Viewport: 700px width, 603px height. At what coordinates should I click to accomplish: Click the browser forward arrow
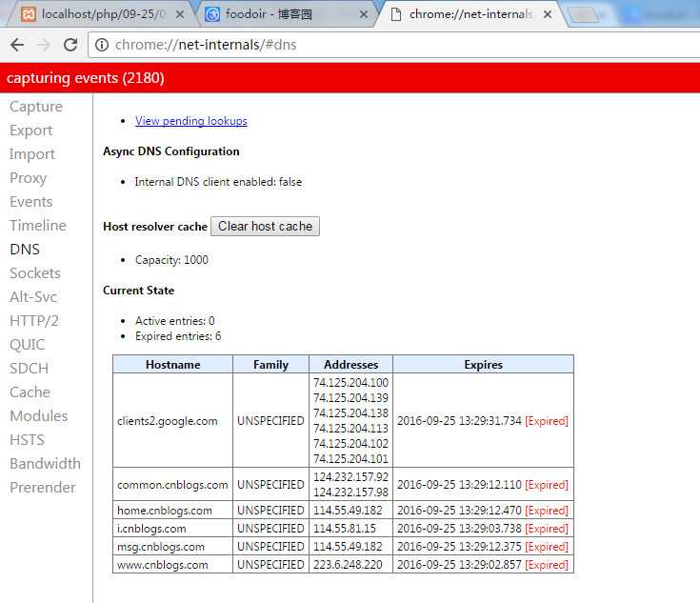[43, 45]
